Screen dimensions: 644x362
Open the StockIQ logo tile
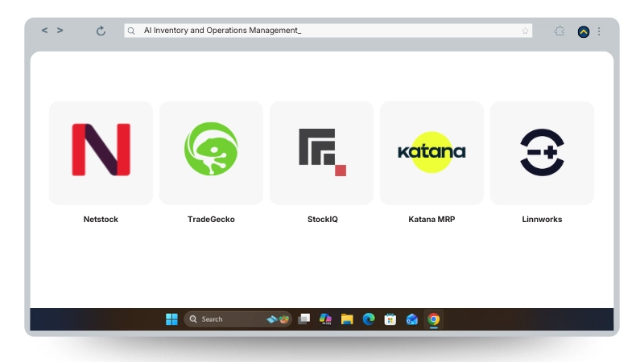(x=321, y=153)
